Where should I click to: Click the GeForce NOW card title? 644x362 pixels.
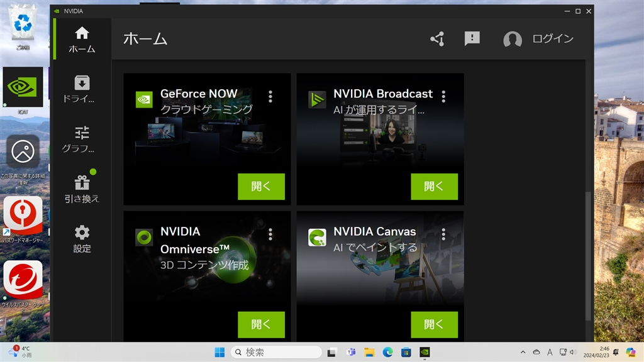(199, 94)
